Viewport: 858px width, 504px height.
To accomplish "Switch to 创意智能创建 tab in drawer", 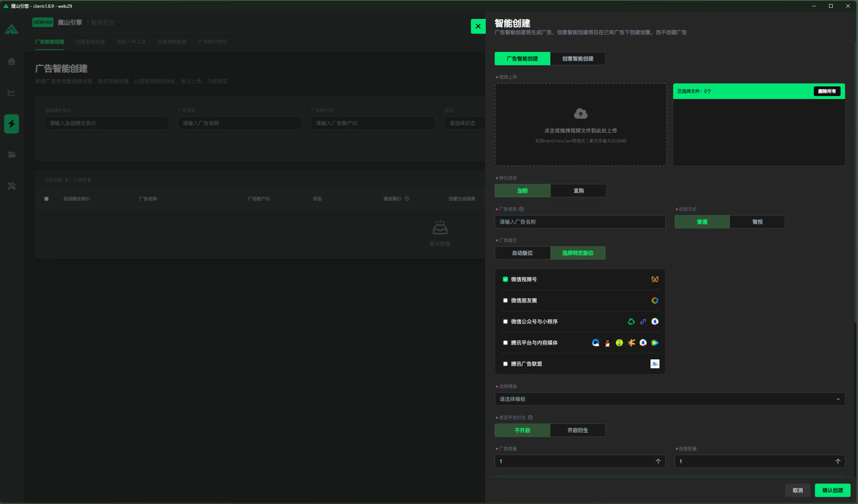I will 578,59.
